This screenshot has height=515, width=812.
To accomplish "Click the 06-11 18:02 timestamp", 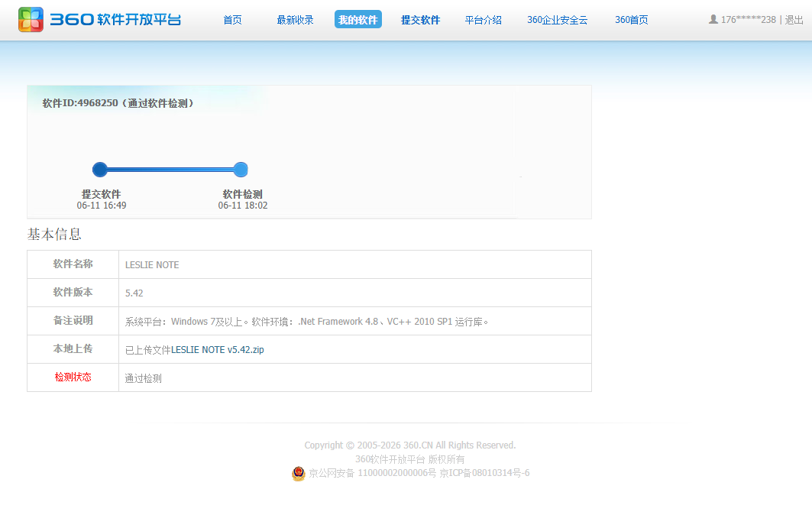I will (243, 206).
